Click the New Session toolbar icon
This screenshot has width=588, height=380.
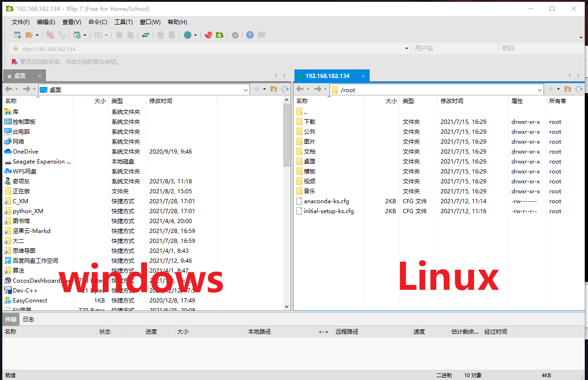pos(17,35)
